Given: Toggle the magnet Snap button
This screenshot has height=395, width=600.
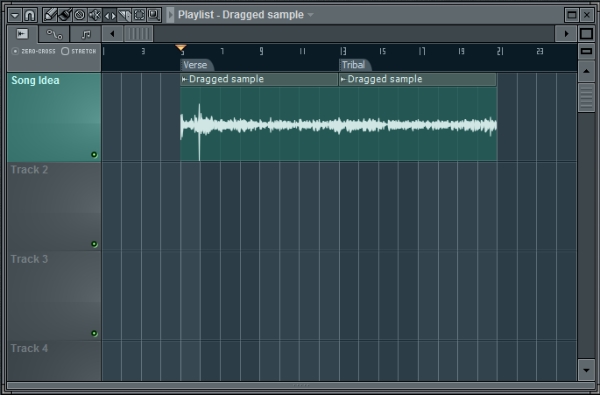Looking at the screenshot, I should 29,15.
